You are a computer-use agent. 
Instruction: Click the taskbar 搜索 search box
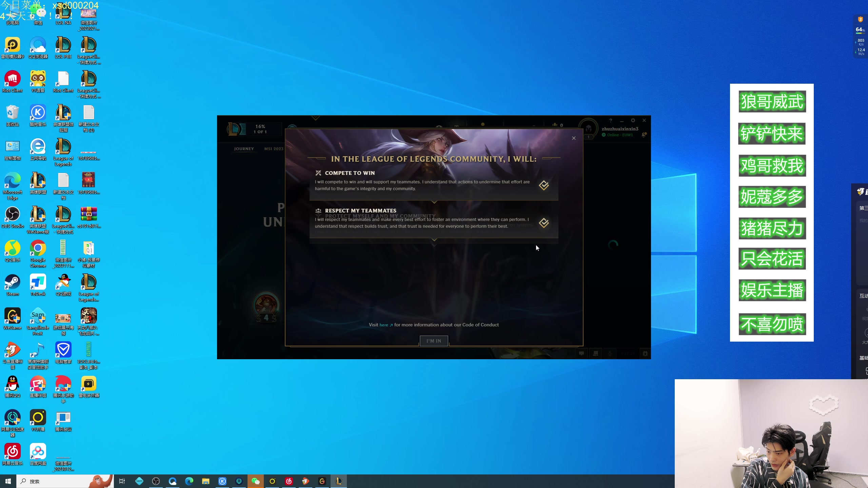64,481
